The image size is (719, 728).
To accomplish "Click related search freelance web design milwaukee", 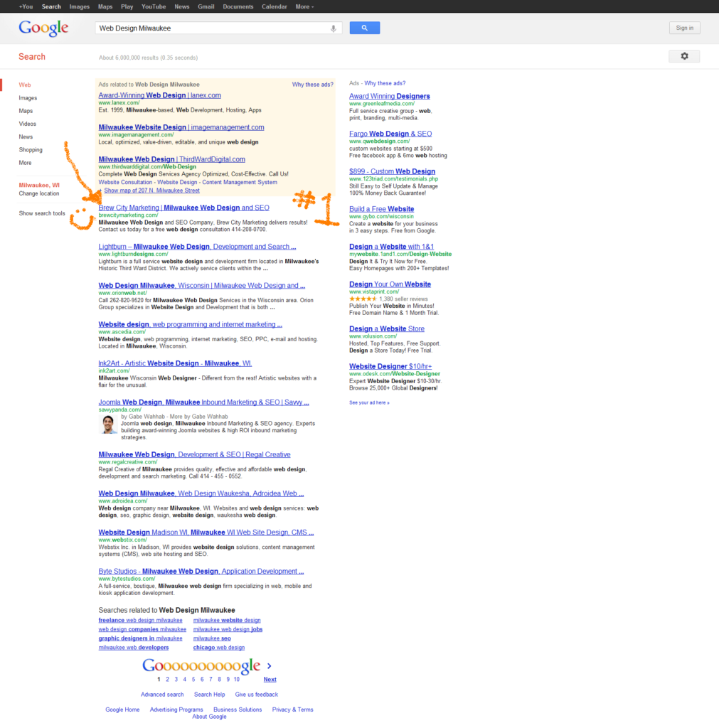I will click(140, 620).
